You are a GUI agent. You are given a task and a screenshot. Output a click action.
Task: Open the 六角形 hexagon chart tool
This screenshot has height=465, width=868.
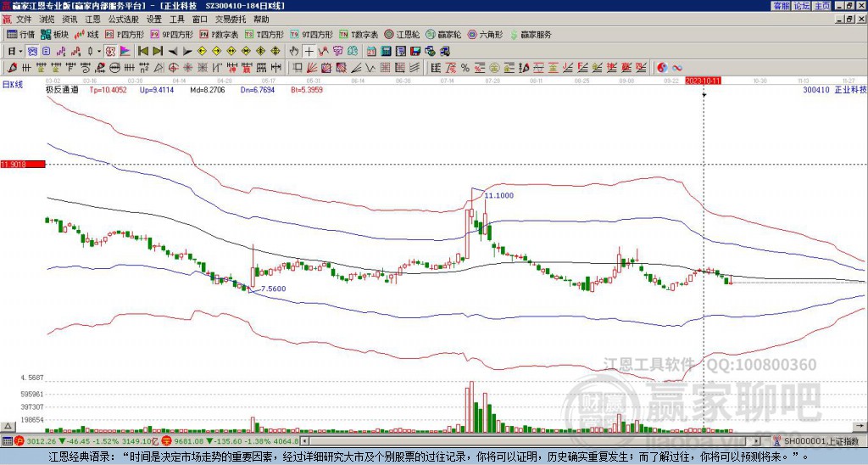click(485, 34)
